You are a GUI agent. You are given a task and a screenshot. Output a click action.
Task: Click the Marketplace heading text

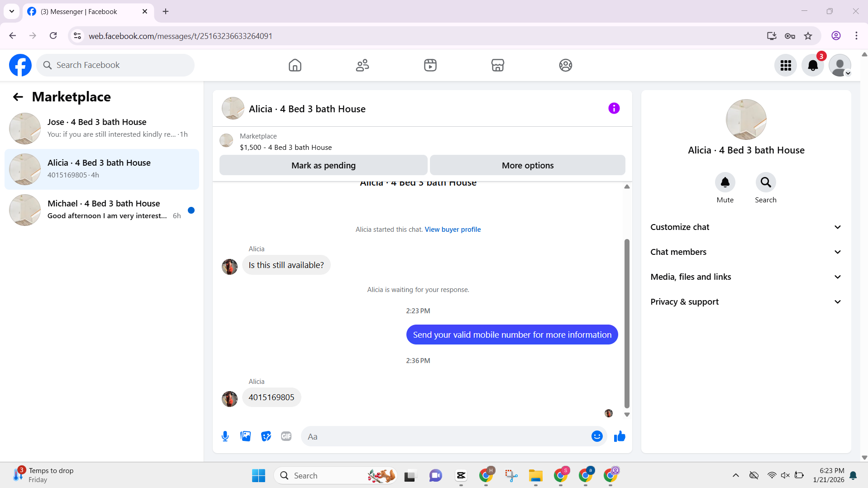72,97
